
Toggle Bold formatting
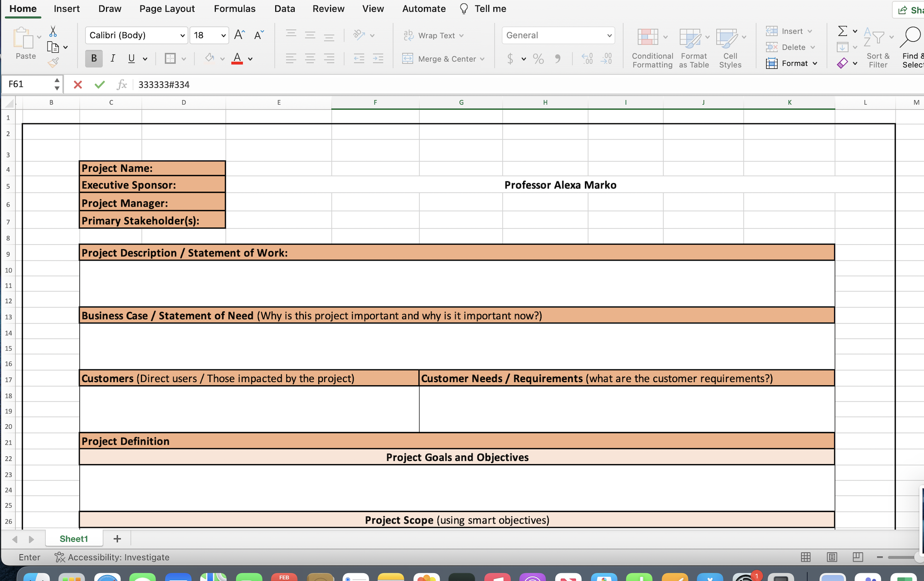(94, 58)
